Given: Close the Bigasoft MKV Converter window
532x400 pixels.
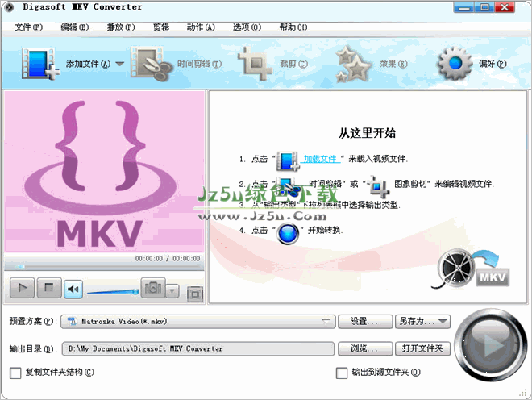Looking at the screenshot, I should (x=505, y=7).
